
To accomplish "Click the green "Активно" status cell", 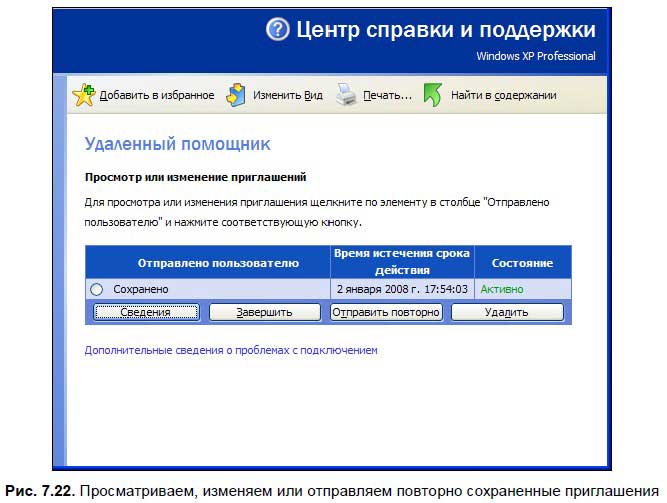I will pyautogui.click(x=502, y=289).
